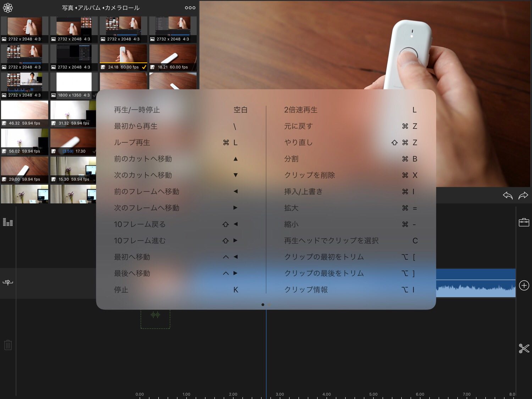This screenshot has height=399, width=532.
Task: Open the audio mixer bars icon
Action: click(x=8, y=222)
